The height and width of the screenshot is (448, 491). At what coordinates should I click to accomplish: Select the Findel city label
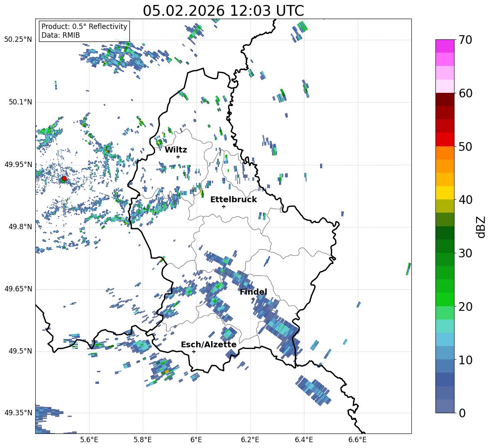pyautogui.click(x=253, y=292)
